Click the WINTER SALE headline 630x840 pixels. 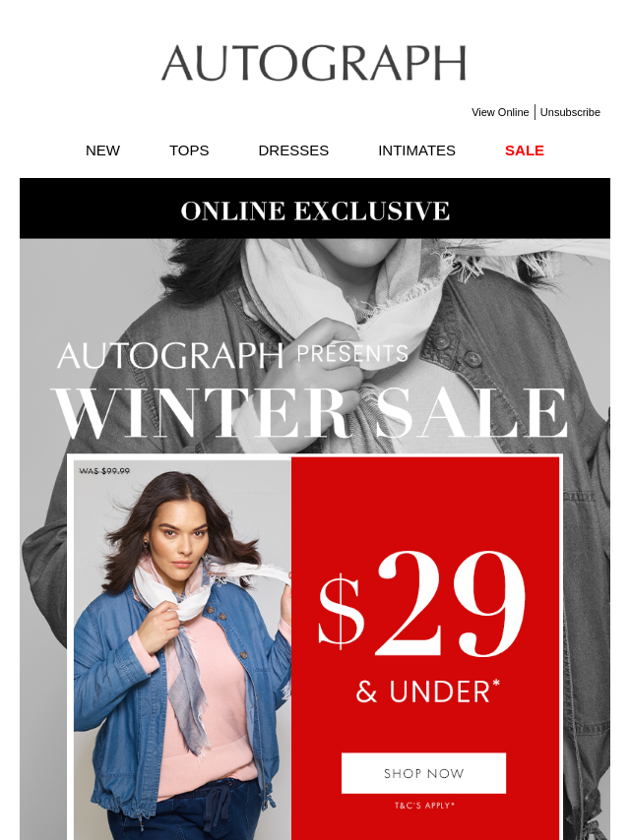click(x=309, y=413)
